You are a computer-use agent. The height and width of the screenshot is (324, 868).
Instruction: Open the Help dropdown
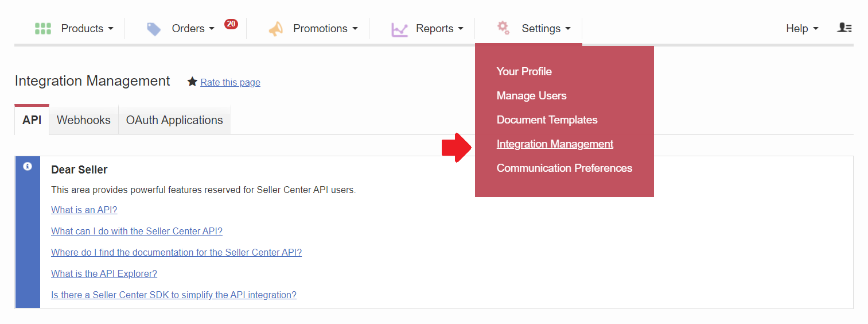pos(802,29)
